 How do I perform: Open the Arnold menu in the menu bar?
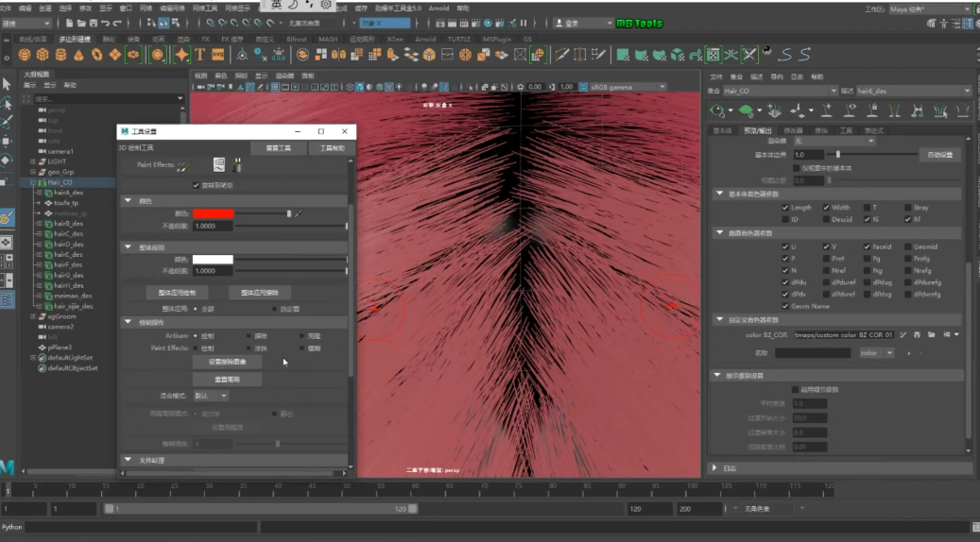pos(438,8)
